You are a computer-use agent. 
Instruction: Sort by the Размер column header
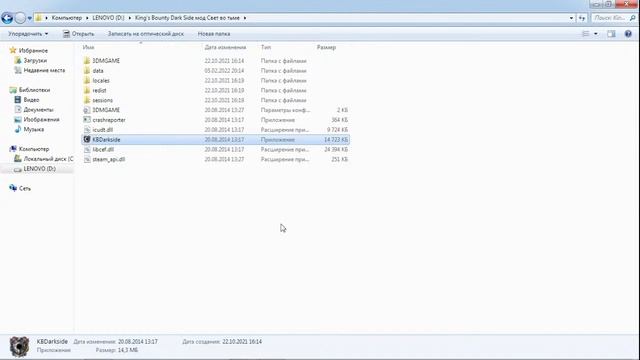326,47
